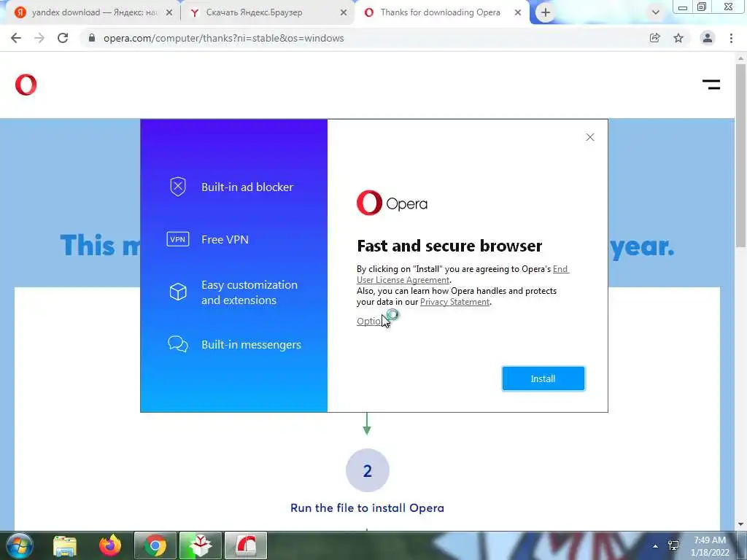
Task: Click the Install button in Opera installer
Action: click(543, 378)
